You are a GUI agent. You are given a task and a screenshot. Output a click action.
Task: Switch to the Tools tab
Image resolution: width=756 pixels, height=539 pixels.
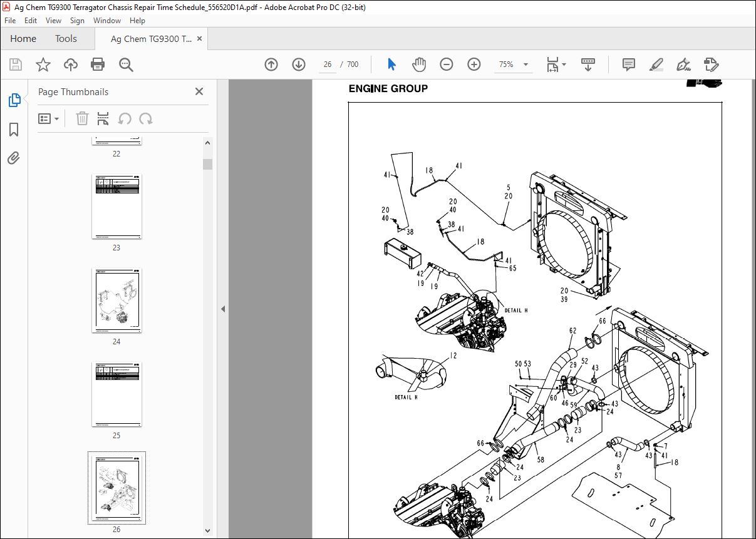coord(66,39)
